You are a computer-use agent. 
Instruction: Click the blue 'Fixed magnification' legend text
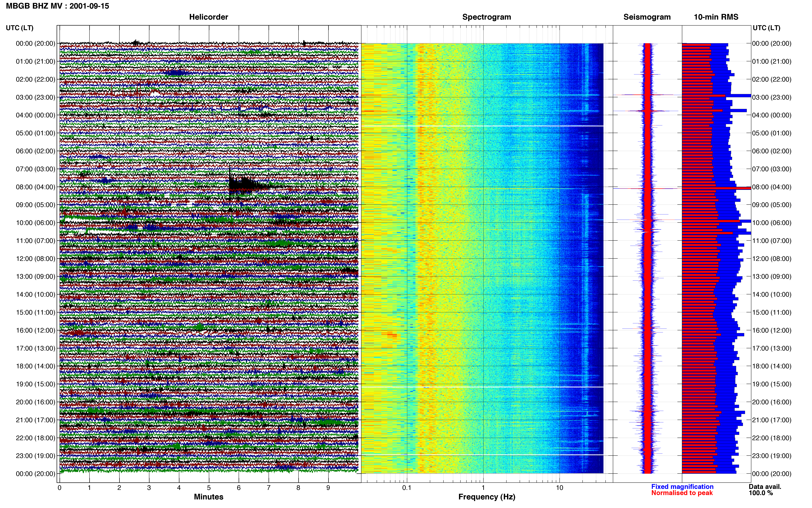[682, 486]
